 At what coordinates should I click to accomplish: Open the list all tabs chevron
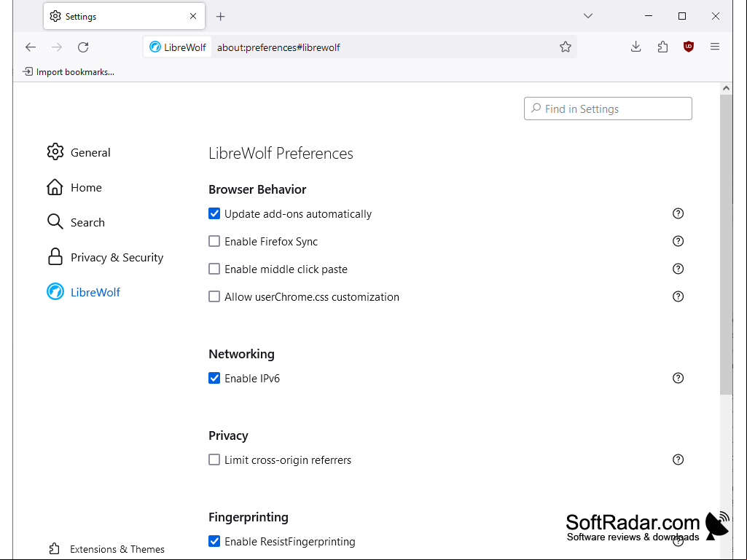point(588,16)
